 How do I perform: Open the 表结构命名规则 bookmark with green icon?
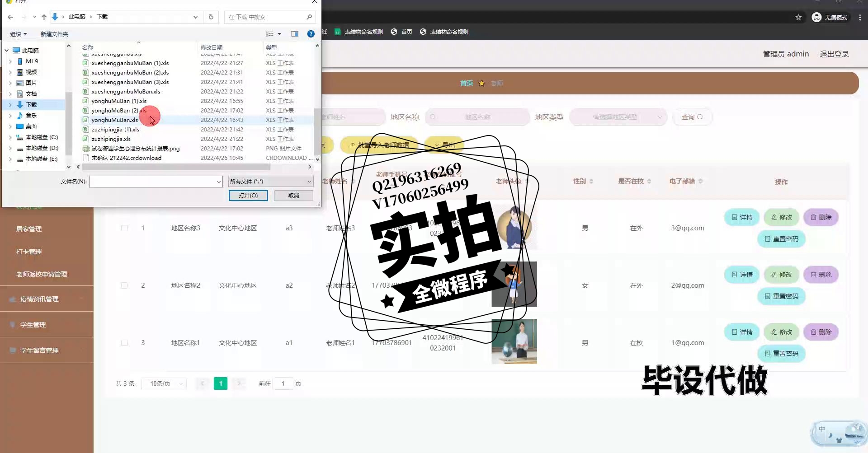[359, 32]
